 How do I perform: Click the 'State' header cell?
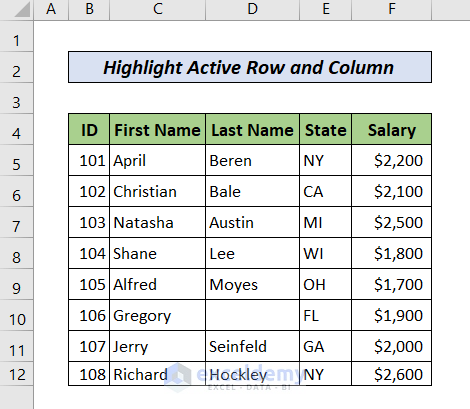click(x=326, y=129)
